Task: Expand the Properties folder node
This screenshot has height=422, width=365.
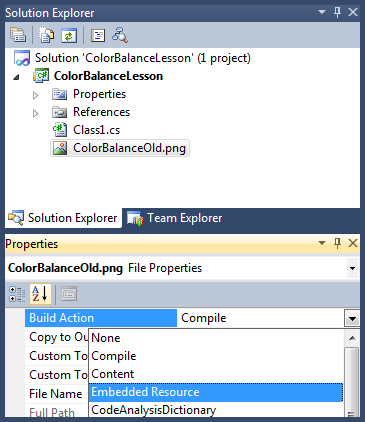Action: point(35,95)
